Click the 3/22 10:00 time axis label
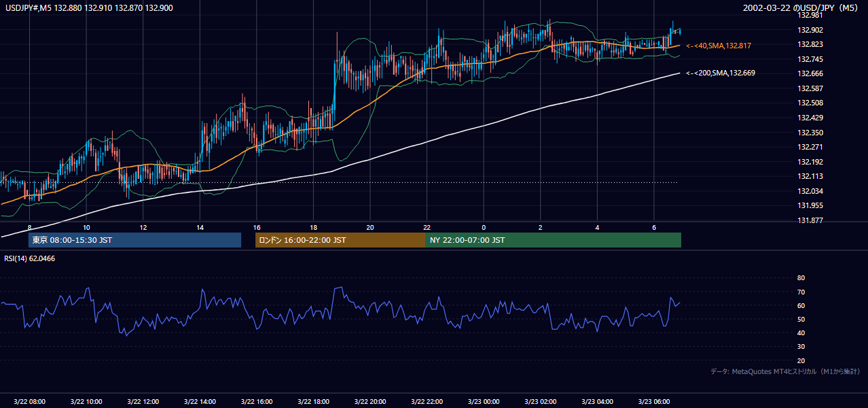Viewport: 868px width, 408px height. (86, 402)
